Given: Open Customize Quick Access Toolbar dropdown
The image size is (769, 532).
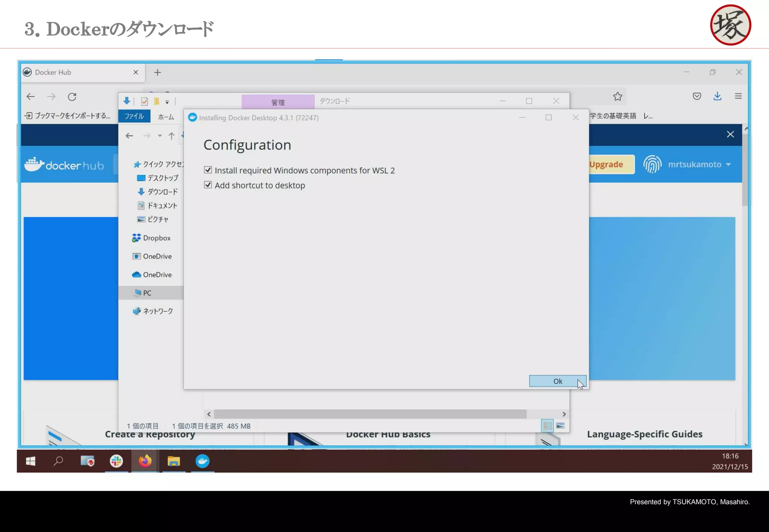Looking at the screenshot, I should [167, 102].
